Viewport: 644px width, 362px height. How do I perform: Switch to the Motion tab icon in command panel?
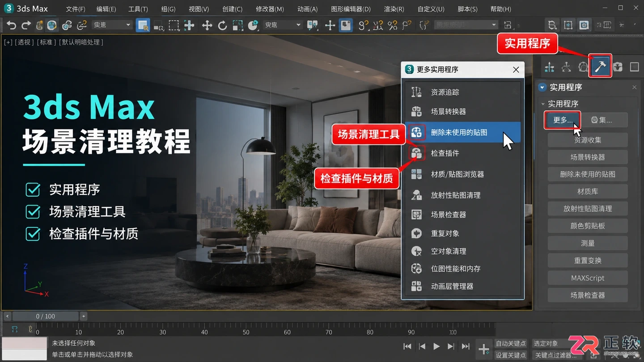[583, 67]
